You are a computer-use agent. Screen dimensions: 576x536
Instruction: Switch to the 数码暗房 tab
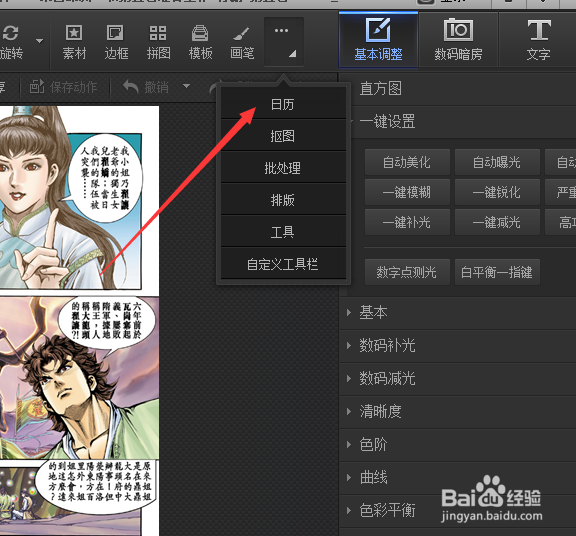tap(458, 40)
